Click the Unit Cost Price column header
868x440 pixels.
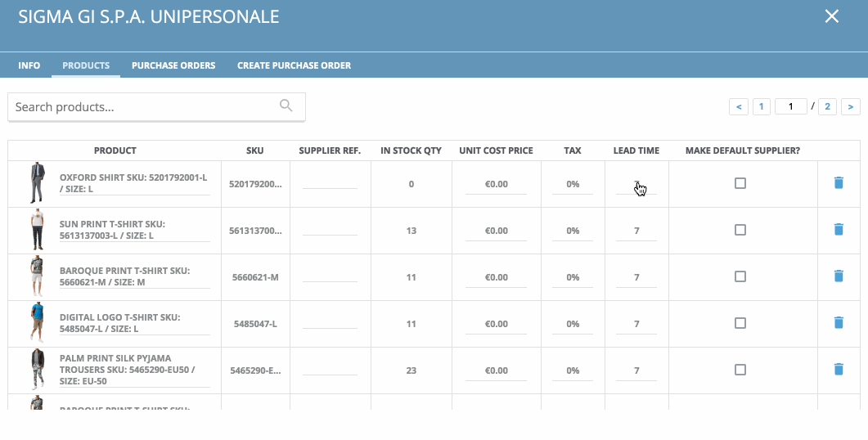[x=496, y=150]
